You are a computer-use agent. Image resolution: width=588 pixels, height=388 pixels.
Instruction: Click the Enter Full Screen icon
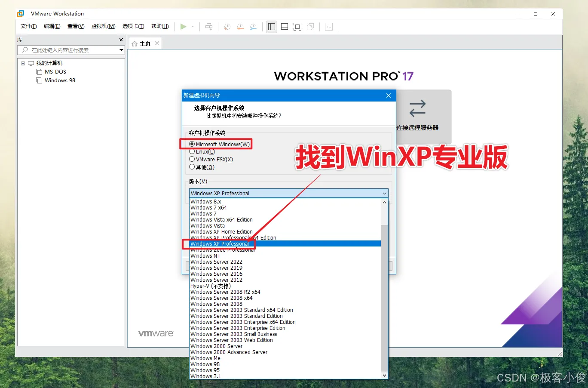297,27
